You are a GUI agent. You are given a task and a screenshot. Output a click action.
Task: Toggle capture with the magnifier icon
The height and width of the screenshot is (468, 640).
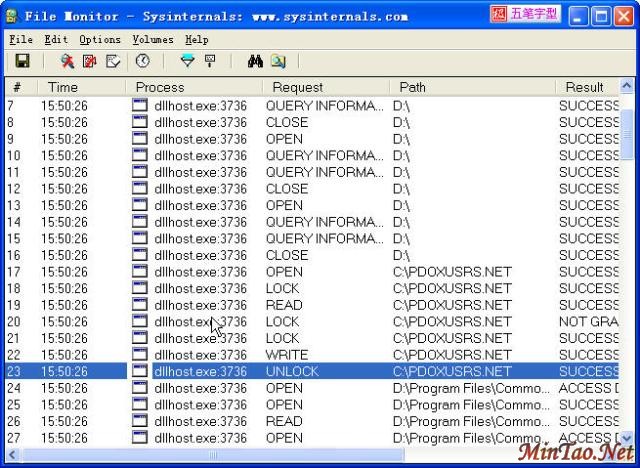point(67,62)
